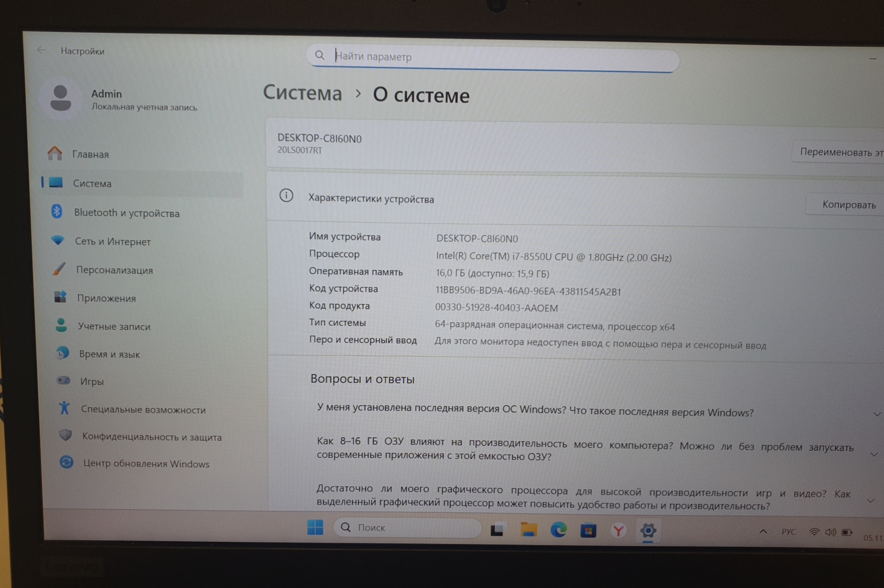The image size is (884, 588).
Task: Open Сеть и Интернет settings
Action: pos(112,241)
